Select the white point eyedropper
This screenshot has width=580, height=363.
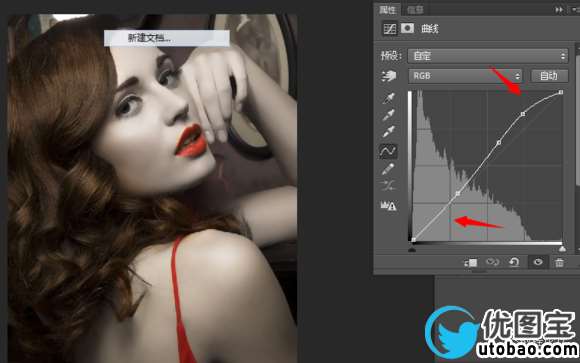pyautogui.click(x=388, y=132)
